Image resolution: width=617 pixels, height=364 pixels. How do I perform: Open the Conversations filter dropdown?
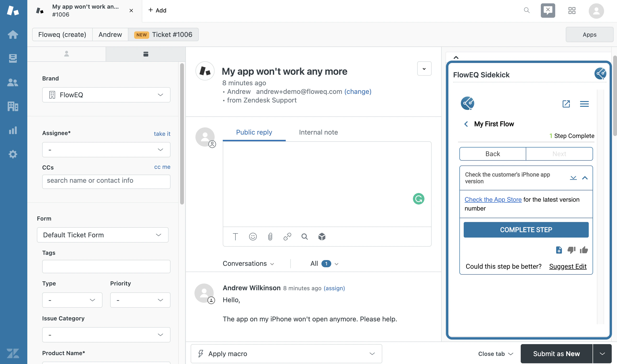[248, 264]
